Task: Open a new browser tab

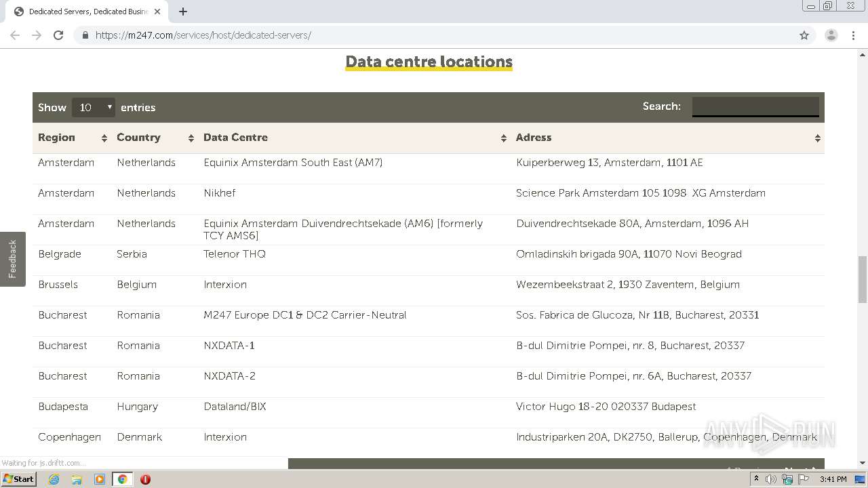Action: click(183, 12)
